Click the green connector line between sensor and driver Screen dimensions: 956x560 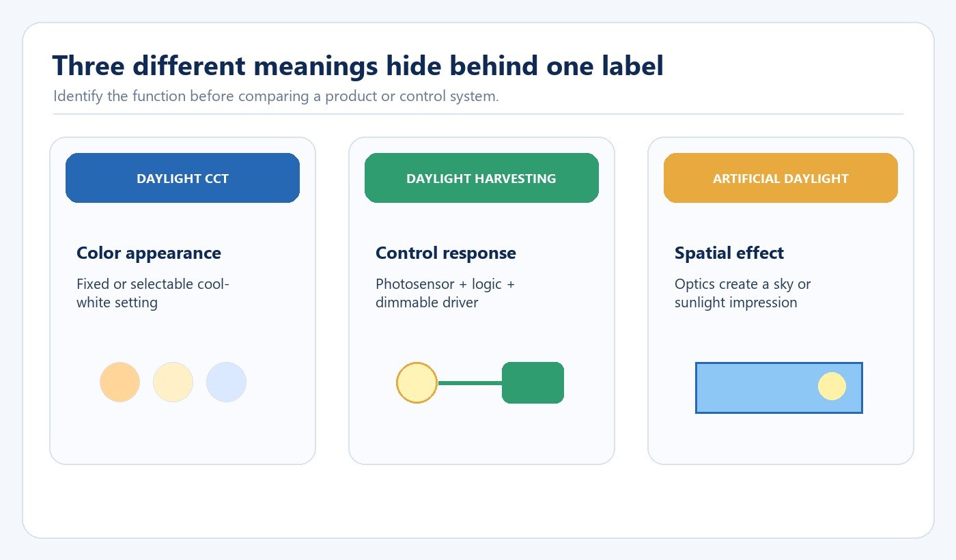point(470,383)
